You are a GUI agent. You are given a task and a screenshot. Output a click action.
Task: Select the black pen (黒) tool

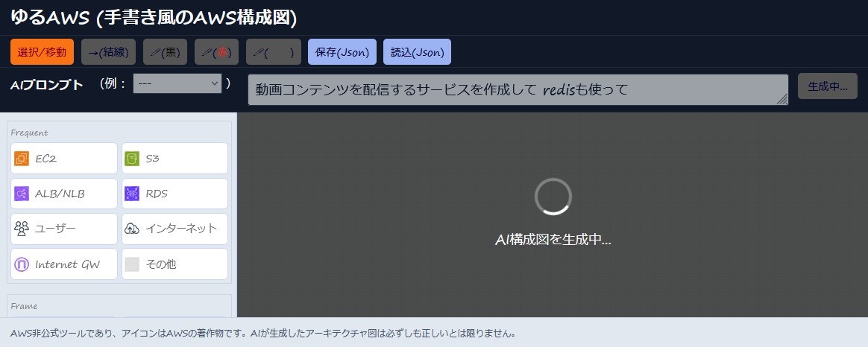165,52
